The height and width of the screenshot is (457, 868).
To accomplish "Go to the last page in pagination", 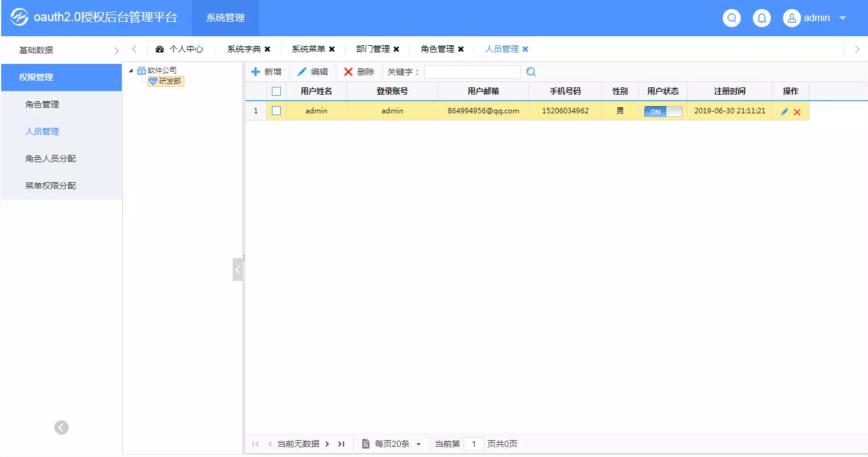I will coord(341,444).
